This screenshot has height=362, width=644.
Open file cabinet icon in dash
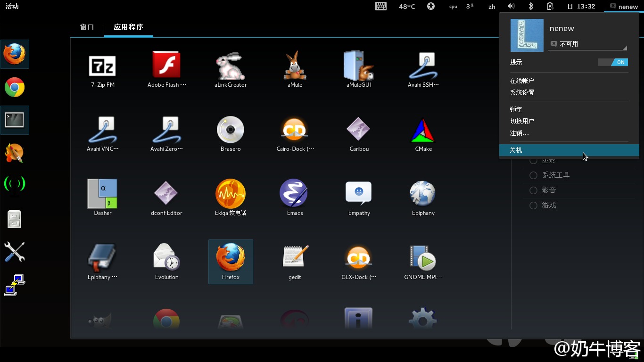(x=15, y=219)
